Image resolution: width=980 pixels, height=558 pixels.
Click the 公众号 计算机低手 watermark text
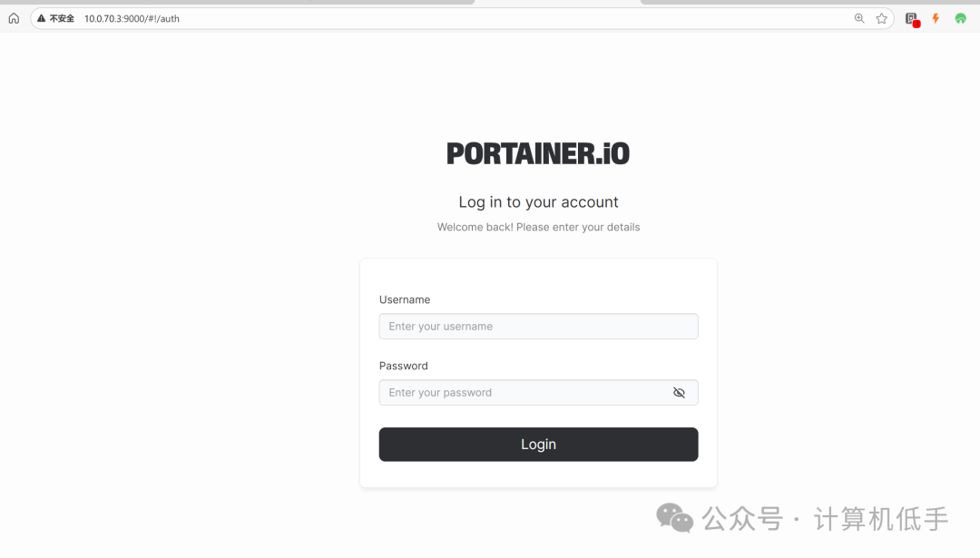click(x=825, y=519)
